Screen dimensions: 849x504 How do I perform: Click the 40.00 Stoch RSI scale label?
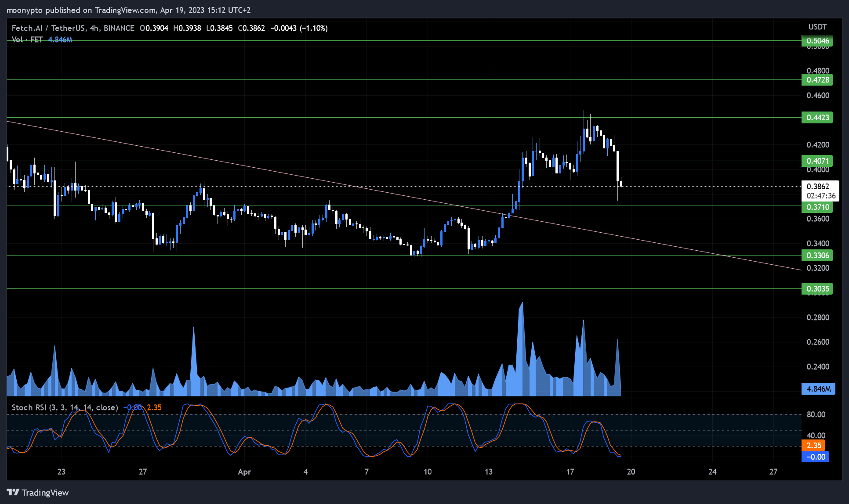[x=816, y=436]
